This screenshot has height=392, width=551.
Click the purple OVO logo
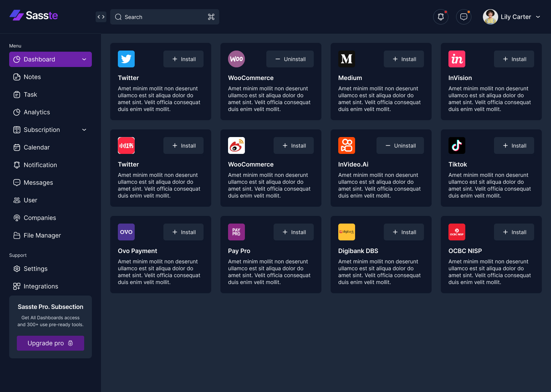tap(126, 232)
